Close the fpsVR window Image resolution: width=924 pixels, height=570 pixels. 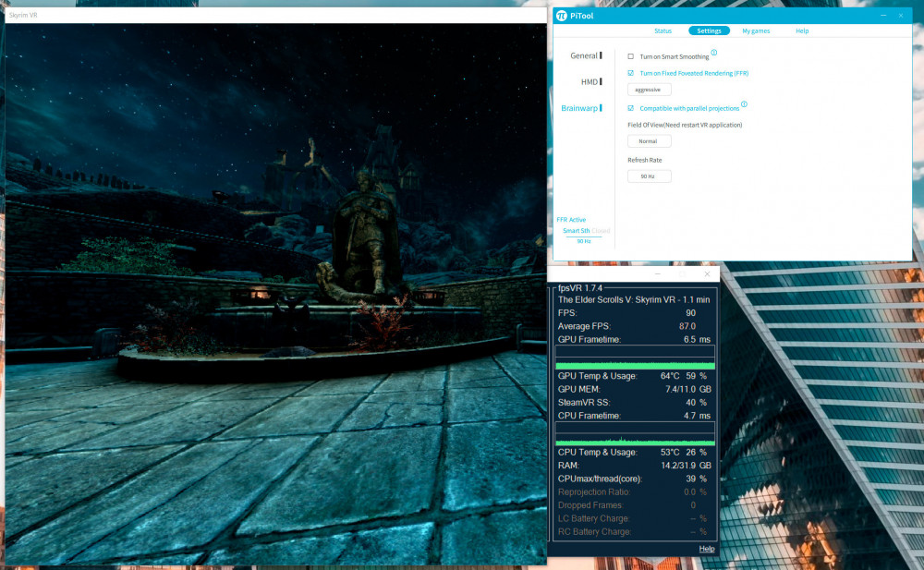[707, 274]
